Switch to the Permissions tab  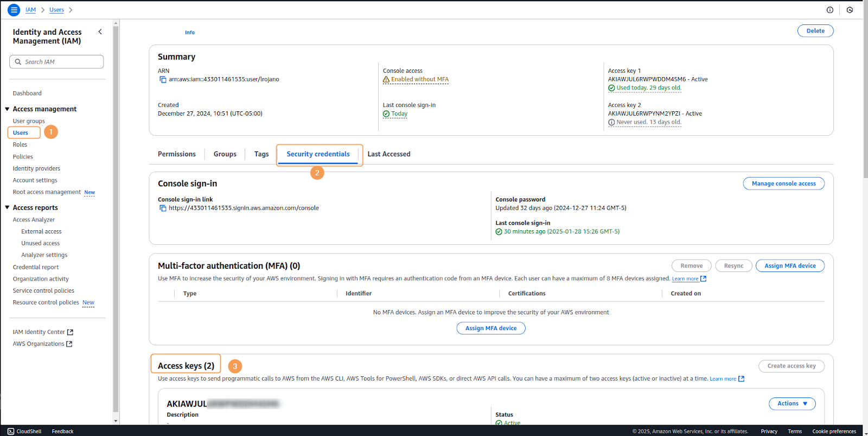pyautogui.click(x=176, y=154)
